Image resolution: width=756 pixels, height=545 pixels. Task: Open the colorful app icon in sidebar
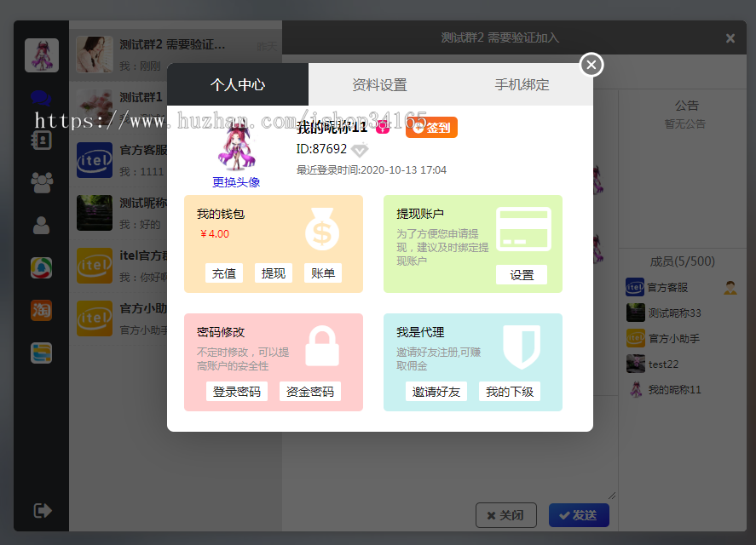pos(41,267)
